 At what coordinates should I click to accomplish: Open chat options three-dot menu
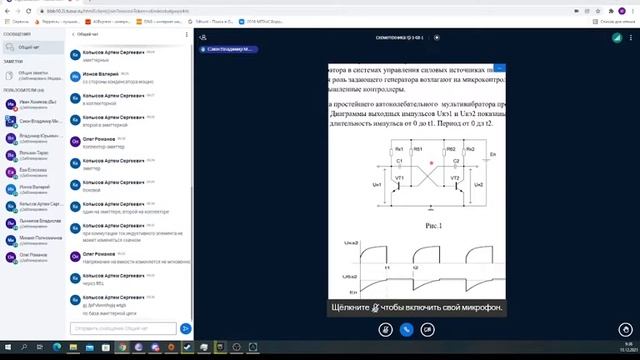[187, 35]
